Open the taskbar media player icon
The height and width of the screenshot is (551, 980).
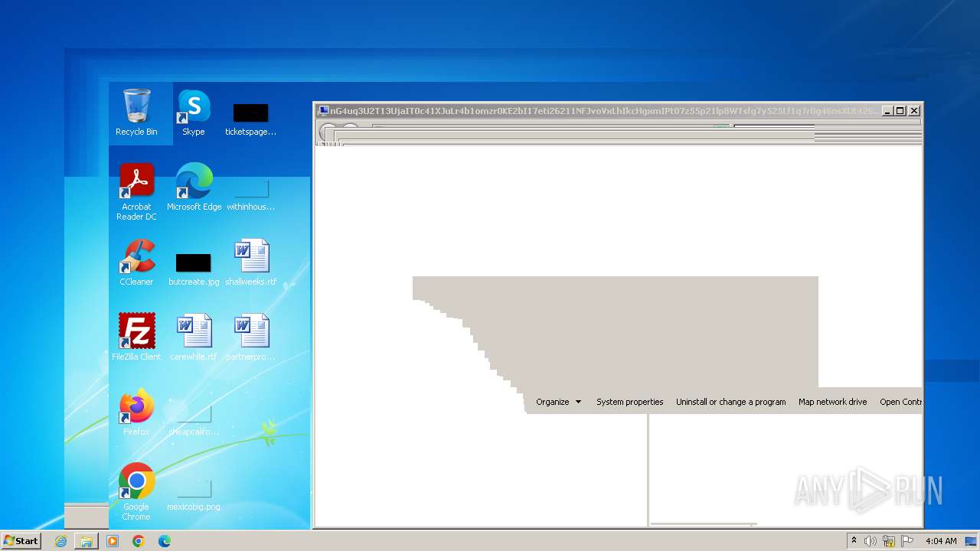click(x=113, y=541)
